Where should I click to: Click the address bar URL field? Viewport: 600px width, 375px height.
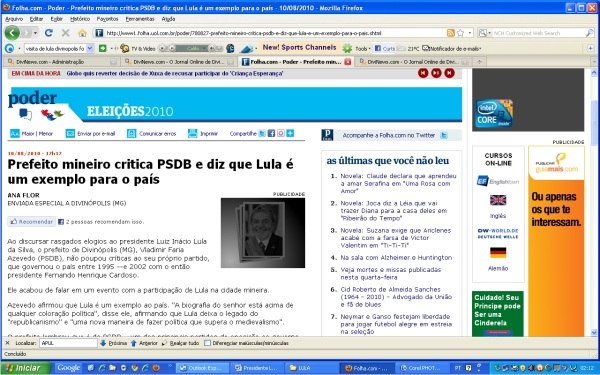coord(276,33)
